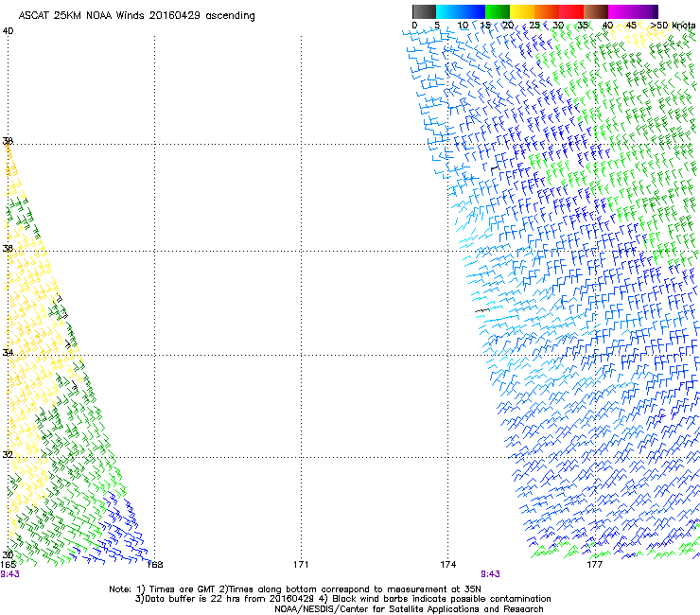Click the gray 0-5 knots legend swatch
The image size is (700, 615).
point(424,11)
